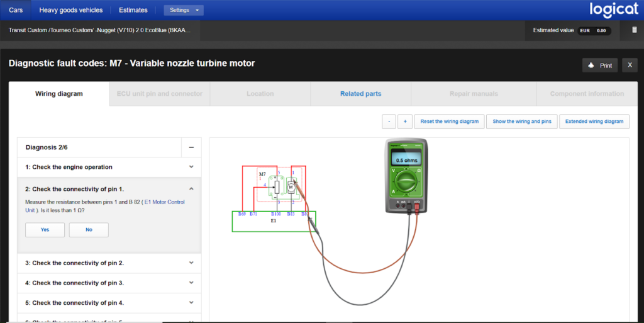Close the diagnostic panel with X

(x=630, y=65)
